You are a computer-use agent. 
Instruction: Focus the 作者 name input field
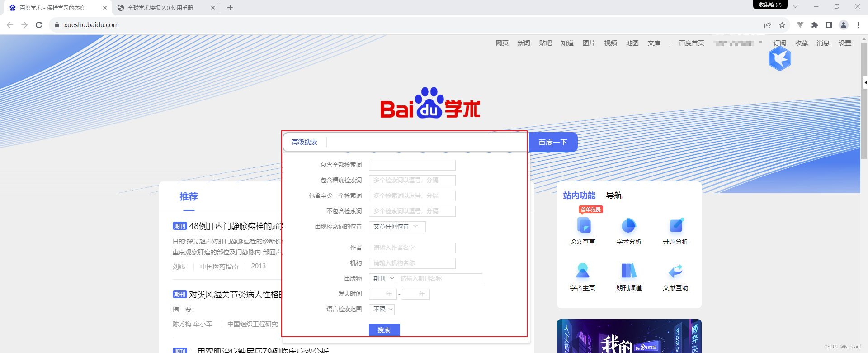pyautogui.click(x=412, y=248)
